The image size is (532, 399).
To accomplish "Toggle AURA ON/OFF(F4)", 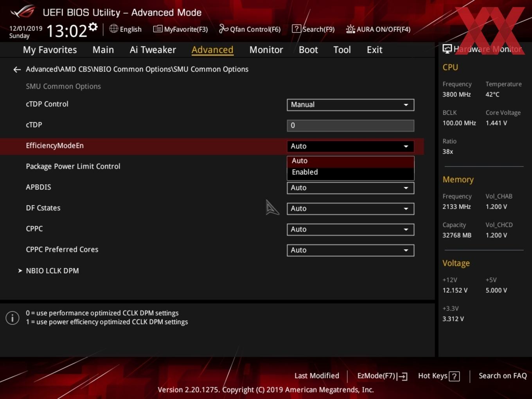I will coord(378,29).
